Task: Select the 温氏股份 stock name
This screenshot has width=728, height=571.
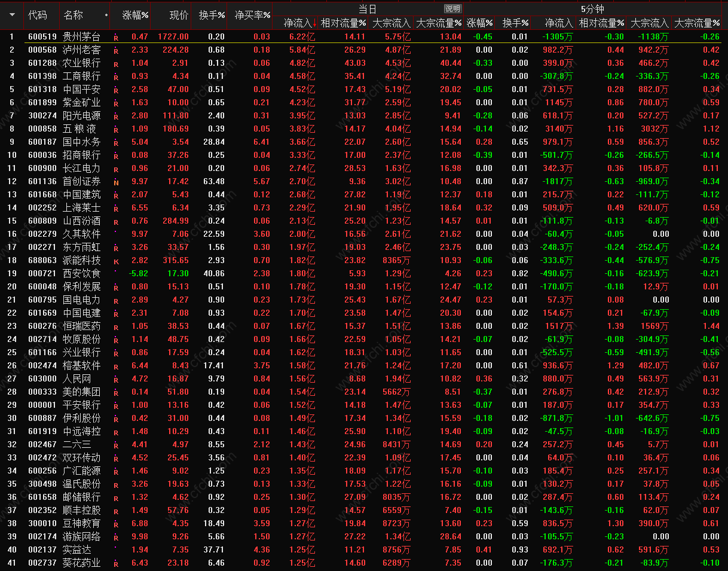Action: coord(82,484)
